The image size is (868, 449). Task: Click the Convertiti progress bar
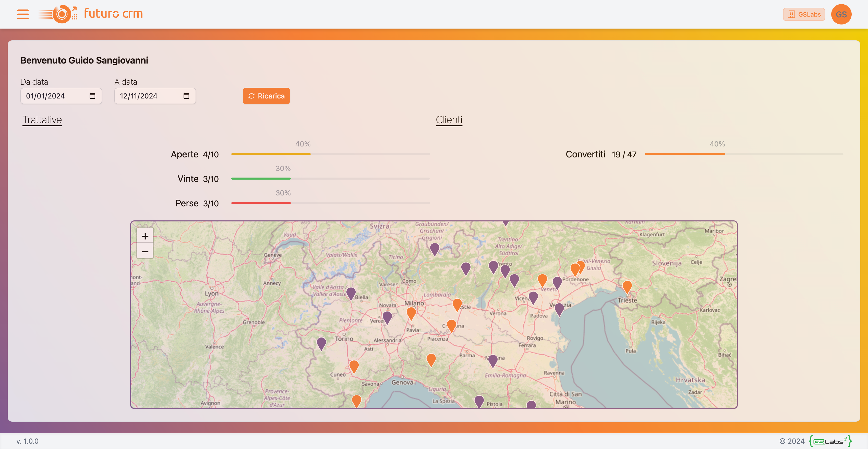click(744, 154)
